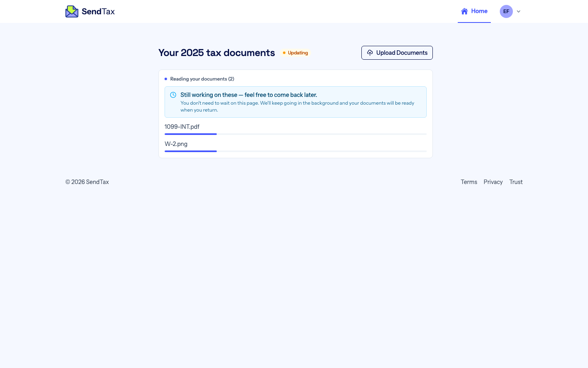Viewport: 588px width, 368px height.
Task: Click the 1099-INT.pdf file name
Action: click(182, 127)
